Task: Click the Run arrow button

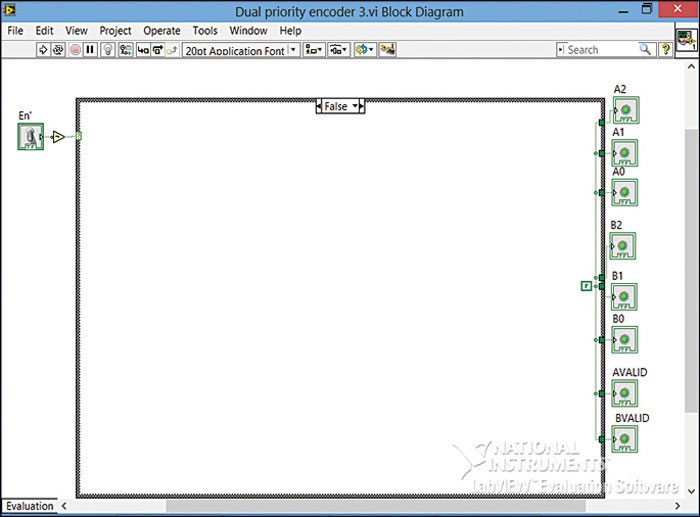Action: tap(43, 49)
